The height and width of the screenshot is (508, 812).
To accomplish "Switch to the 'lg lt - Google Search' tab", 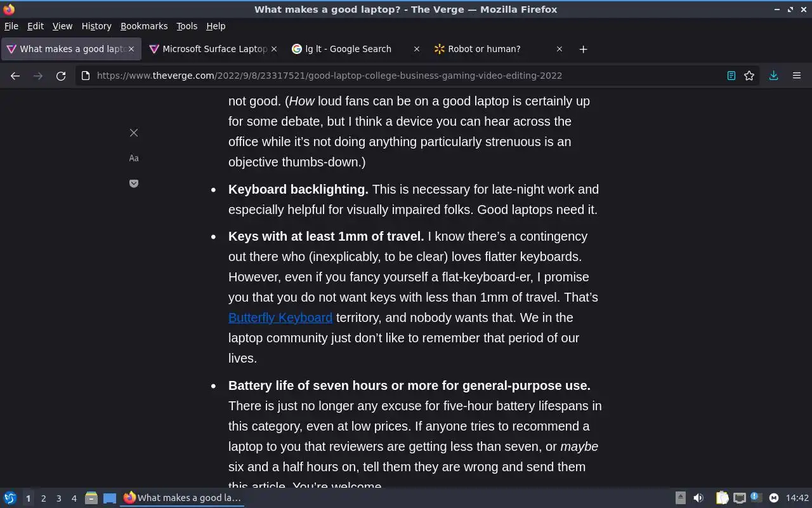I will point(348,49).
